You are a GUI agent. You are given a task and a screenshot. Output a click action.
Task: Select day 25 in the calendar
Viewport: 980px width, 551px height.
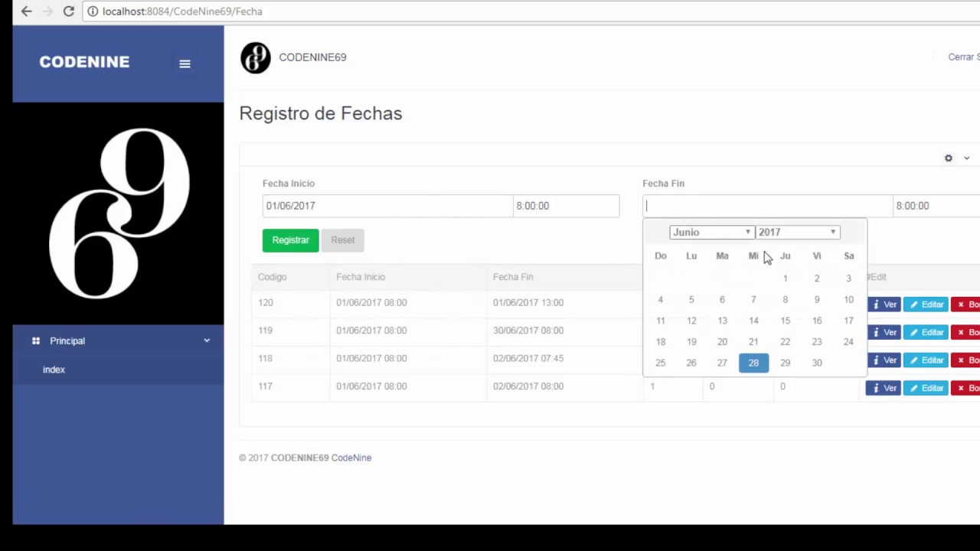(x=660, y=363)
